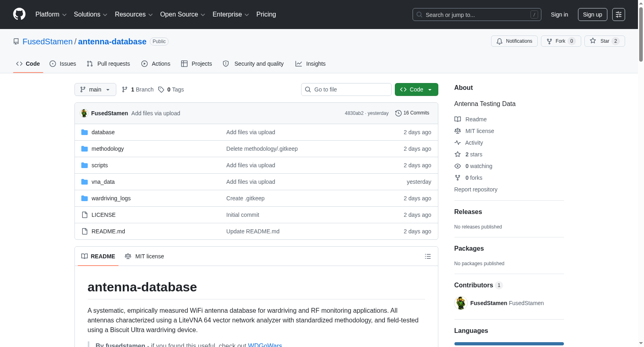Click the tag icon next to 0 Tags

point(161,89)
